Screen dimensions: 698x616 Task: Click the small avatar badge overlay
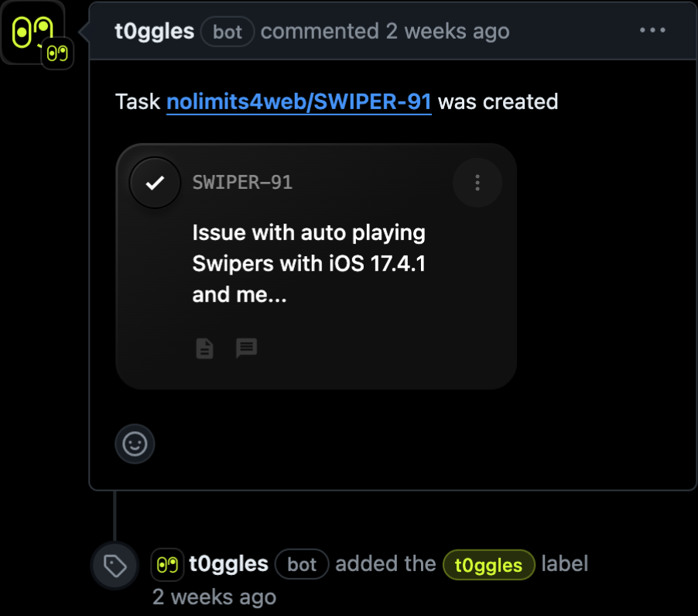coord(57,53)
